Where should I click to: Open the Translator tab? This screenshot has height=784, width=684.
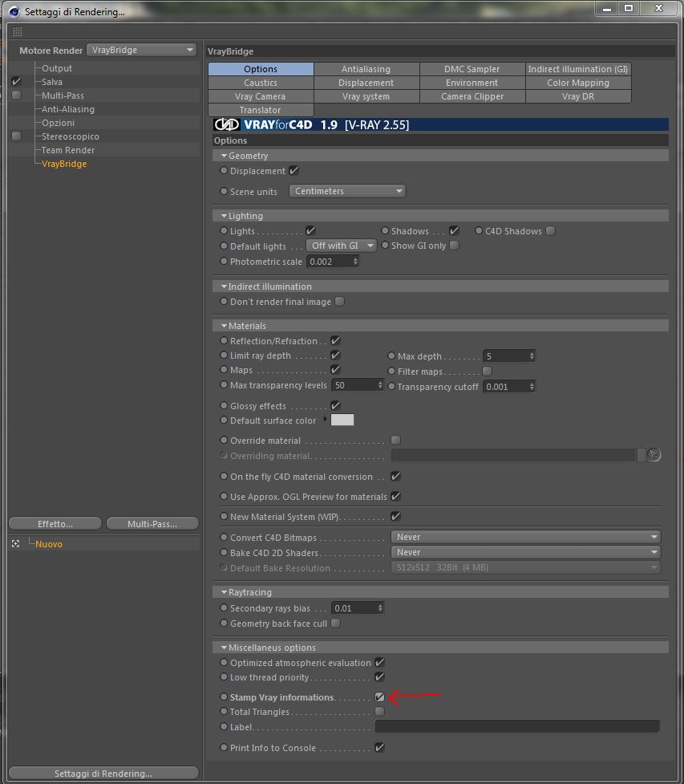[261, 110]
